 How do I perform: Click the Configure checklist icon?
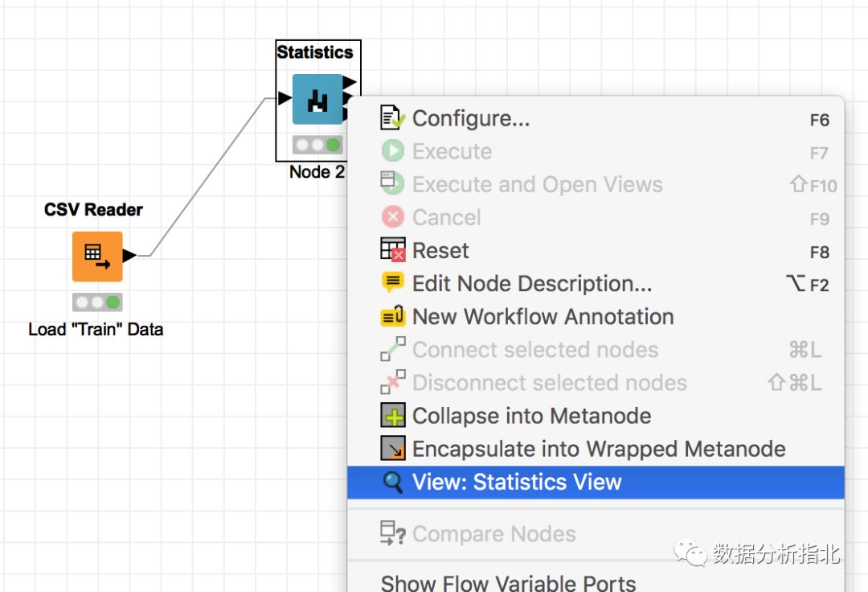tap(392, 118)
